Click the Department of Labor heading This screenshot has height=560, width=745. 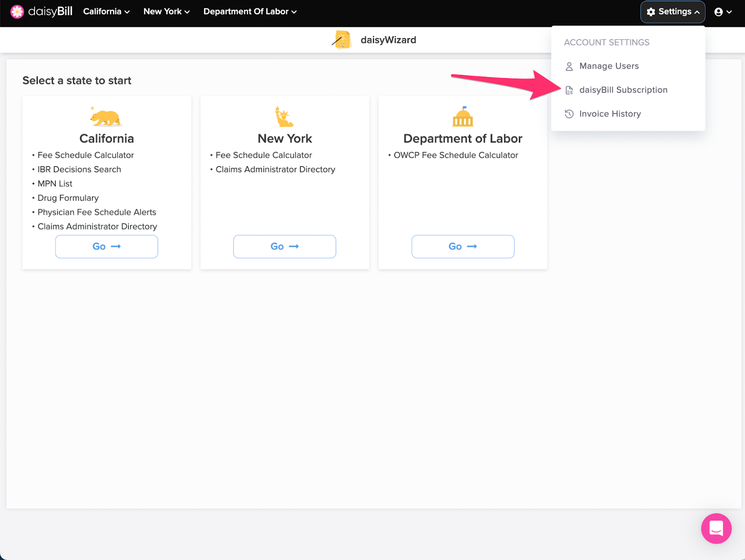coord(463,139)
